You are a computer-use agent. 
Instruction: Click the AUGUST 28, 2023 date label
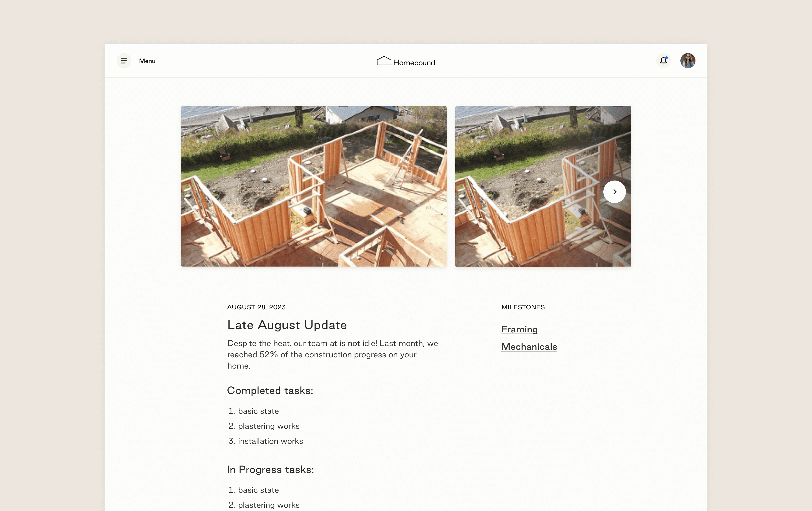click(256, 307)
